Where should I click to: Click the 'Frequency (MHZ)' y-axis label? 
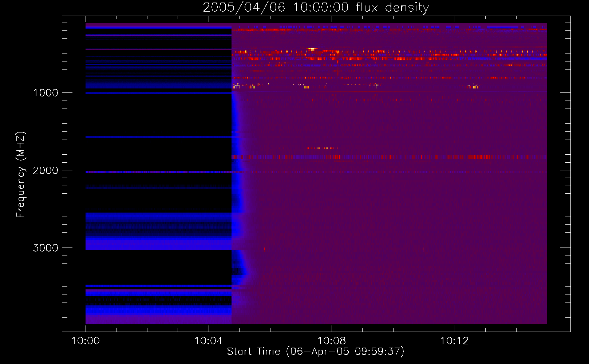(x=21, y=175)
